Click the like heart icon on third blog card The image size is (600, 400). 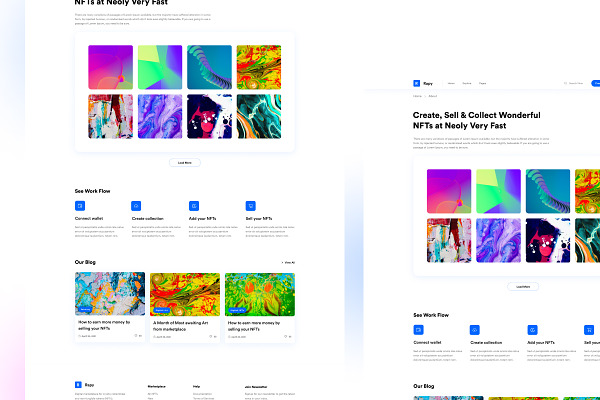pyautogui.click(x=285, y=336)
